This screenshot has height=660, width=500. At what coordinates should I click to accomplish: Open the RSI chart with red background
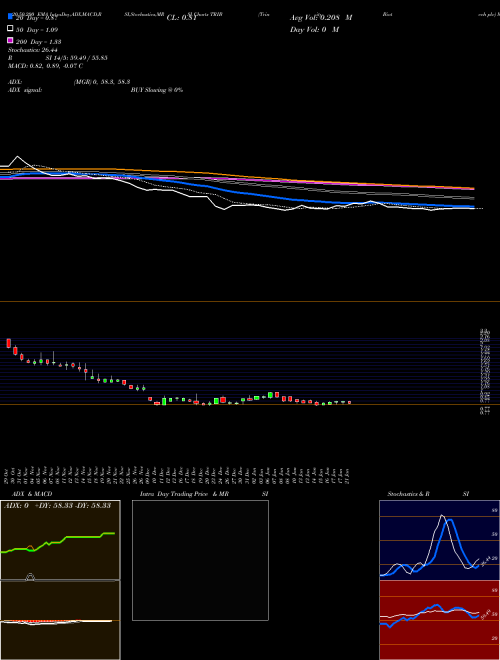click(439, 620)
